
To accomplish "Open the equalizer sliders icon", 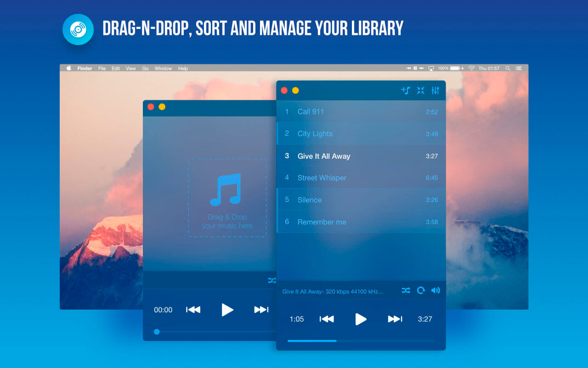I will (435, 90).
